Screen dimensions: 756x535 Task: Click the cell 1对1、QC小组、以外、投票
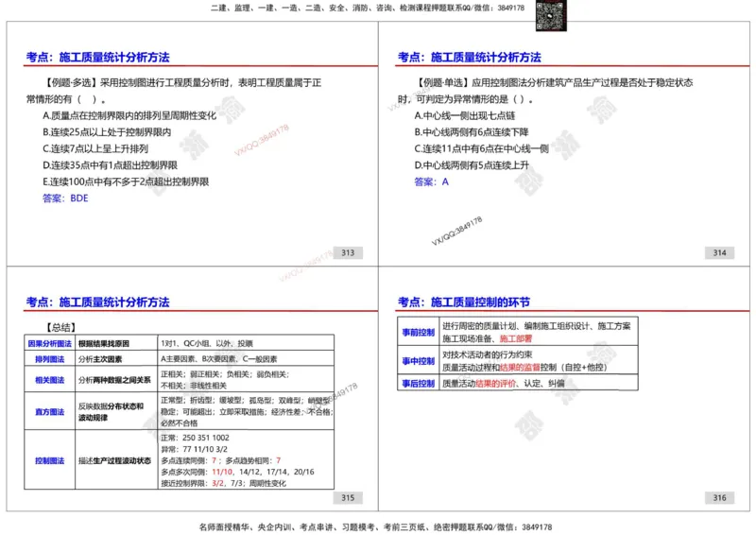[x=246, y=343]
